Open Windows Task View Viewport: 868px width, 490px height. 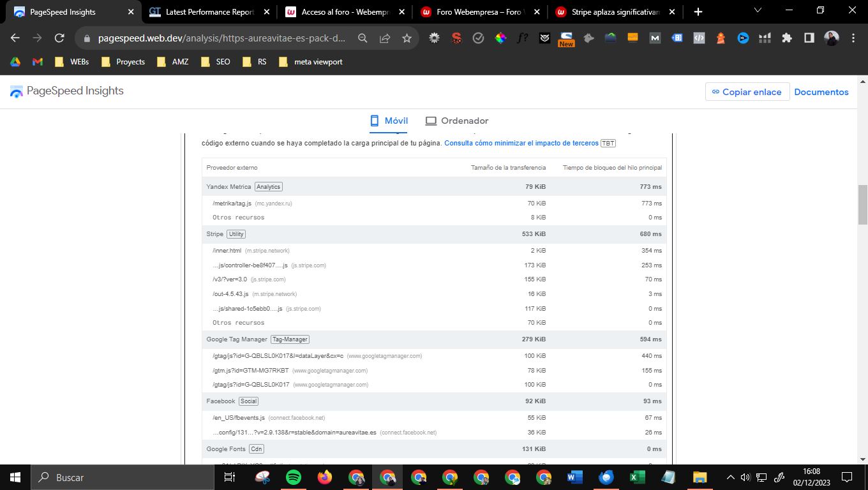(x=230, y=477)
